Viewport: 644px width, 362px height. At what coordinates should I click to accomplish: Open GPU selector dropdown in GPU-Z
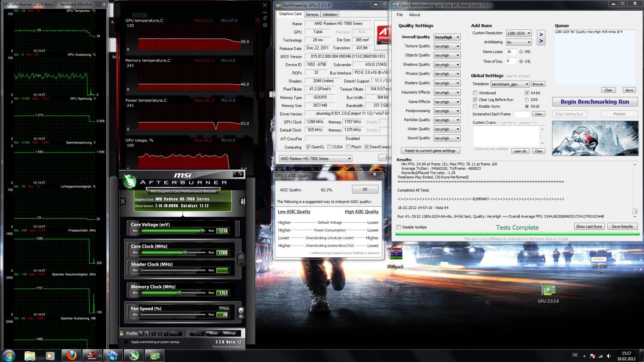click(315, 159)
